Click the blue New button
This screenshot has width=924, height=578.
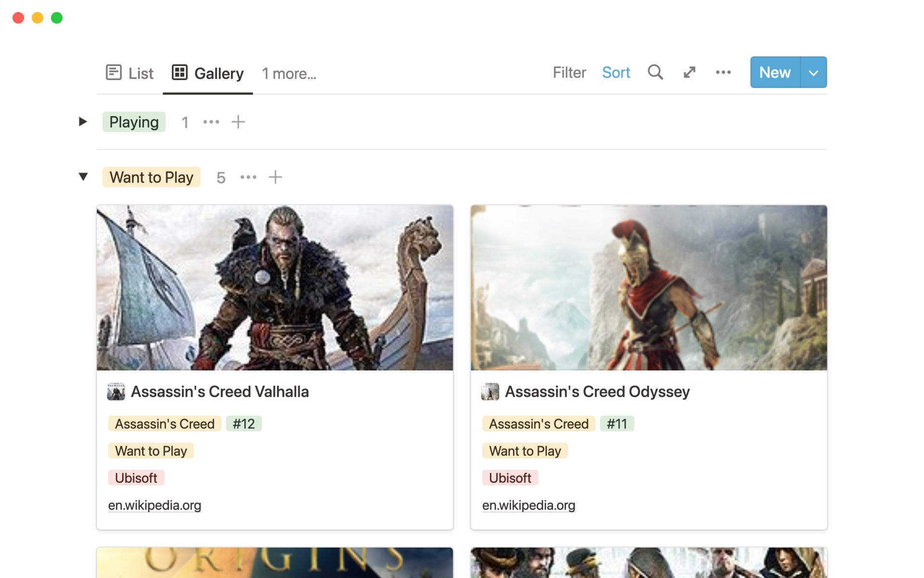click(x=775, y=72)
